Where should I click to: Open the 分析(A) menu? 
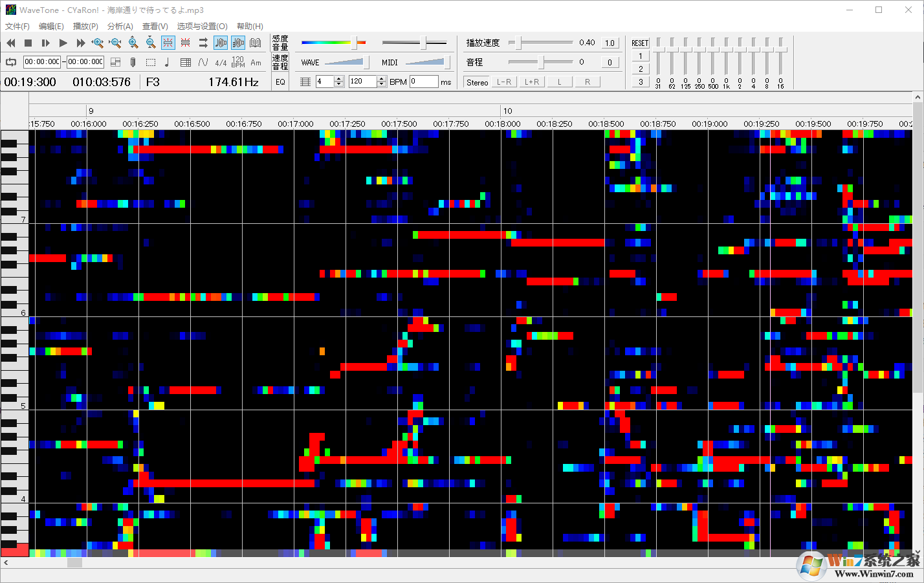[120, 27]
